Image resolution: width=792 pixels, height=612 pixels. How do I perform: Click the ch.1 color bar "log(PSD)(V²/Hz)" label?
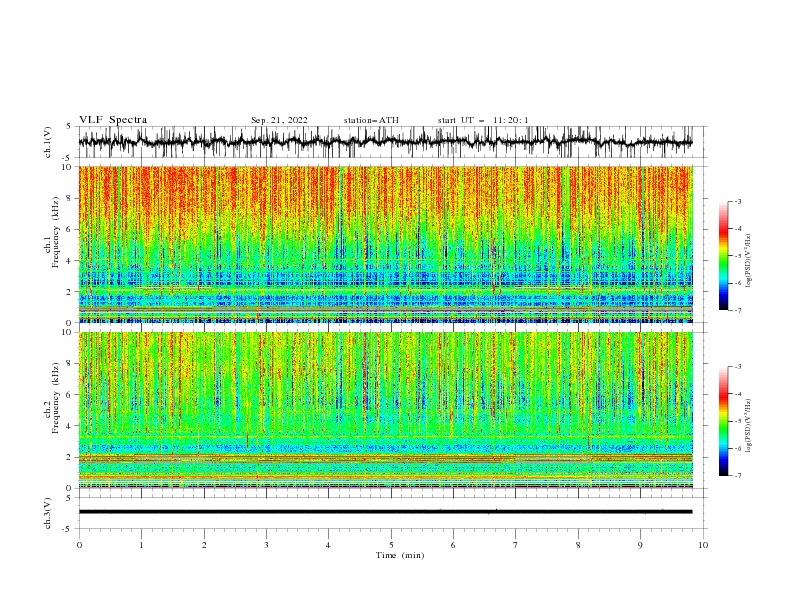pos(748,261)
